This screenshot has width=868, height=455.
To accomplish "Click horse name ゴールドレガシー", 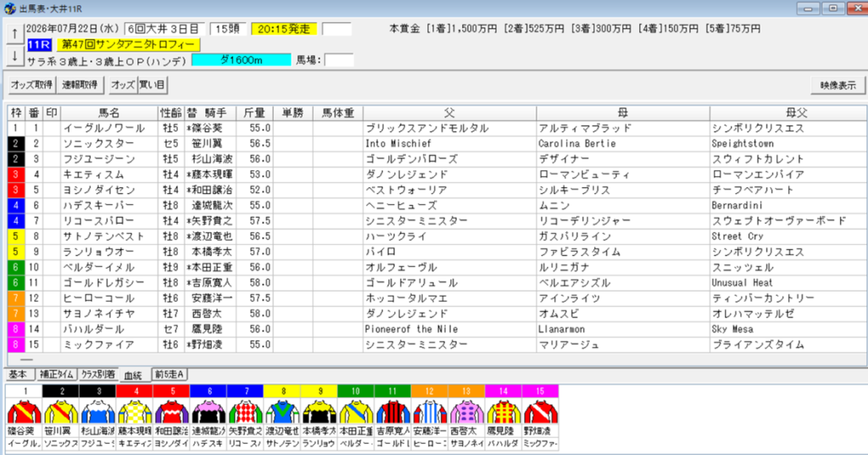I will pyautogui.click(x=103, y=282).
